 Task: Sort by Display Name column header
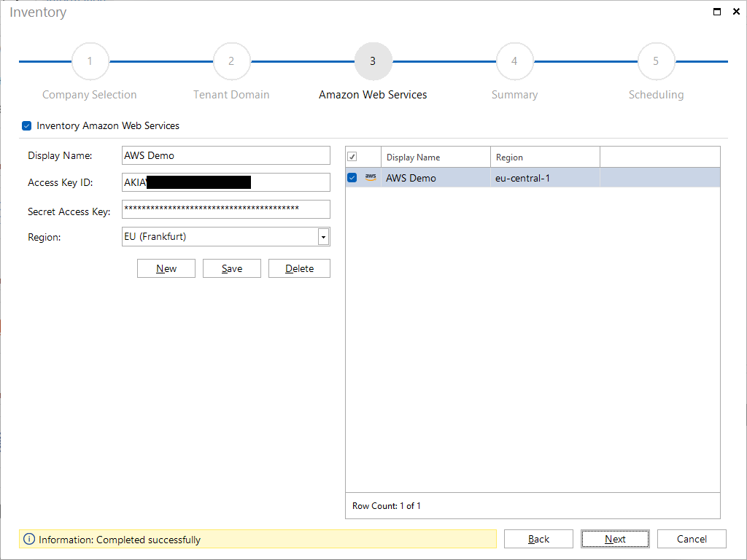436,157
